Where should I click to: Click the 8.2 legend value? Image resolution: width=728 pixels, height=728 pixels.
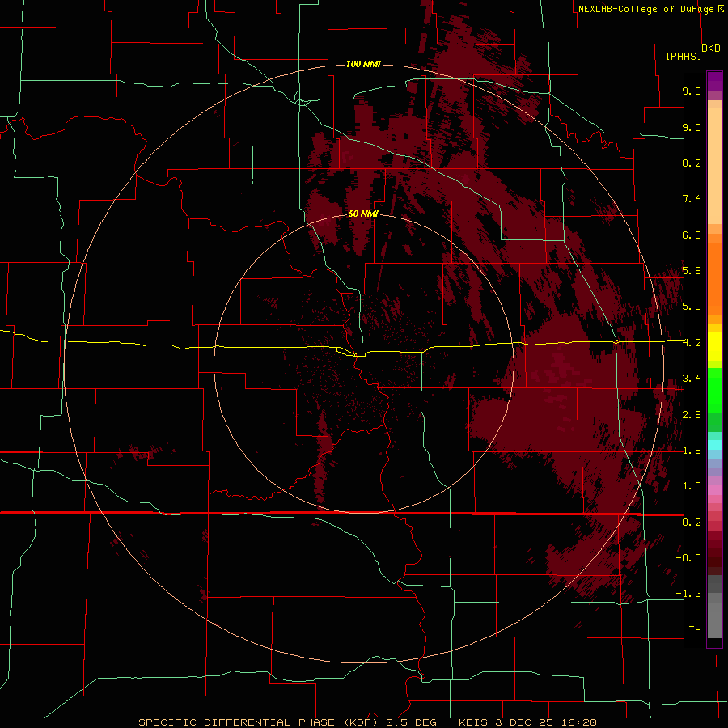(692, 163)
